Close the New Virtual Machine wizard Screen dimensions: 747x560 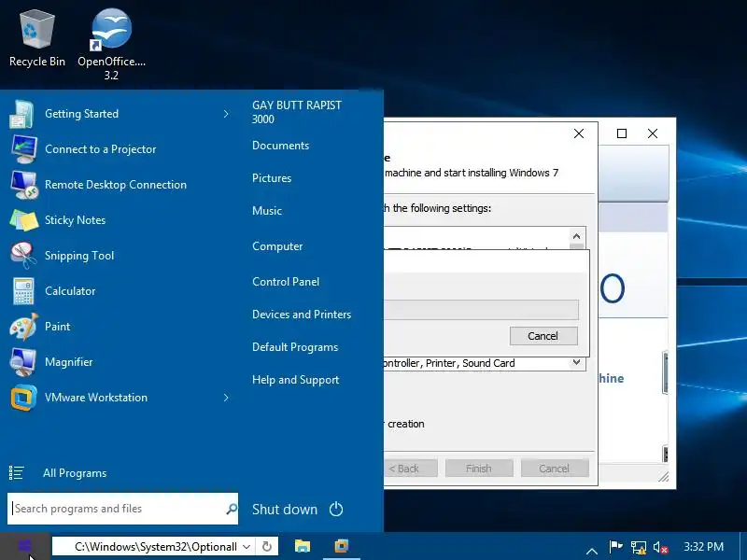click(x=579, y=133)
